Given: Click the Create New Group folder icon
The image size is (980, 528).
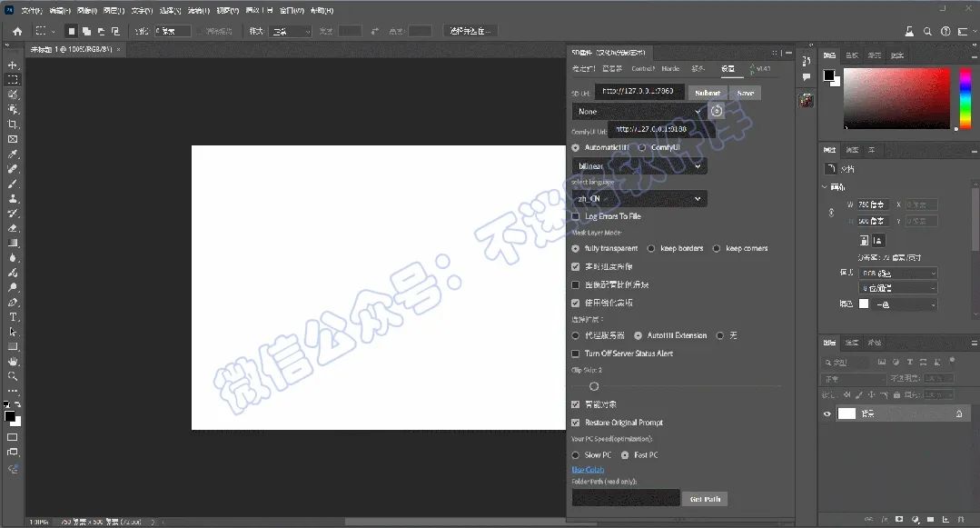Looking at the screenshot, I should pos(930,519).
